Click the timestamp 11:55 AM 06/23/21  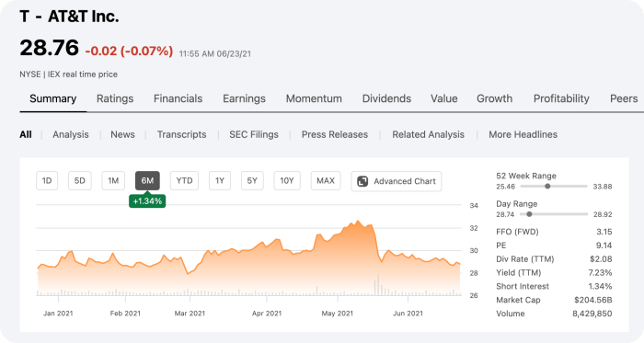pos(215,53)
